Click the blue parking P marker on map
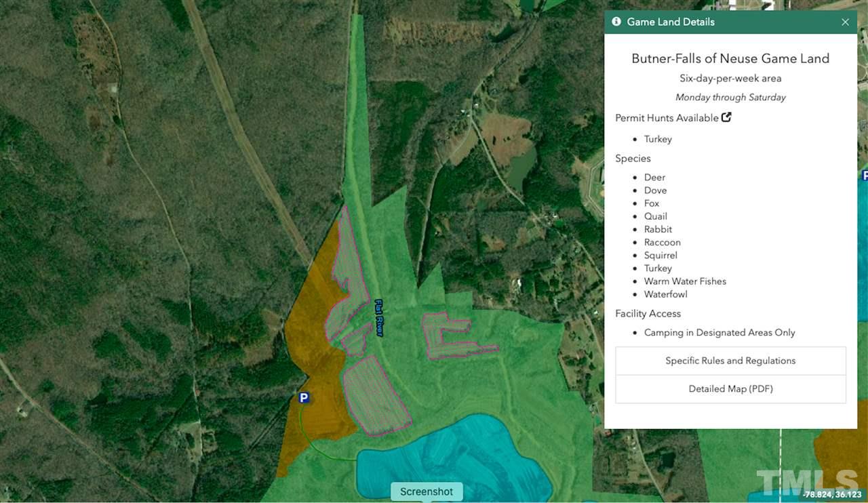 [x=304, y=398]
